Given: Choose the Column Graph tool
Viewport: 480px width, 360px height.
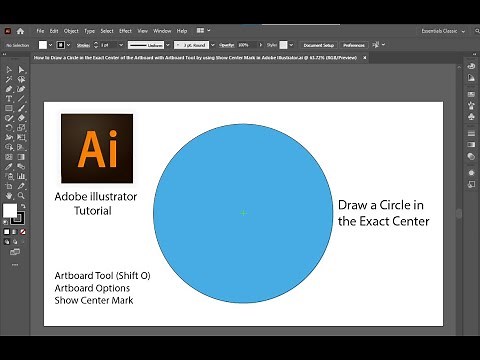Looking at the screenshot, I should pyautogui.click(x=21, y=176).
